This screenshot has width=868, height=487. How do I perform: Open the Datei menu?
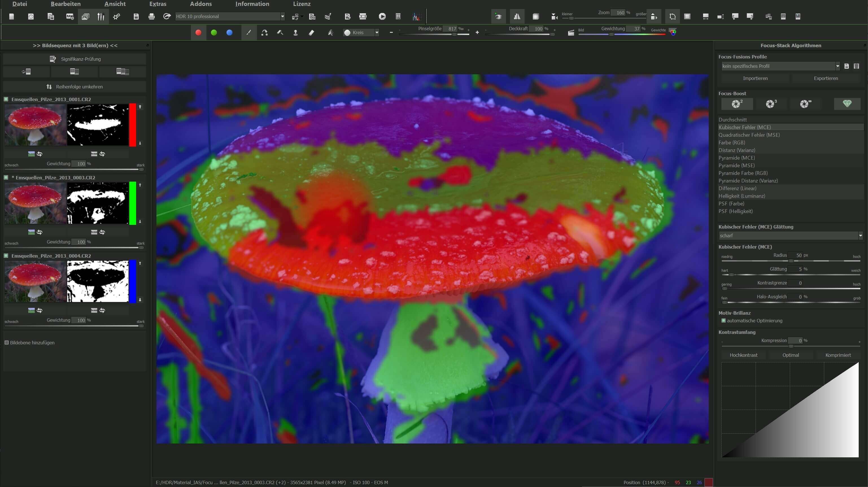[19, 4]
